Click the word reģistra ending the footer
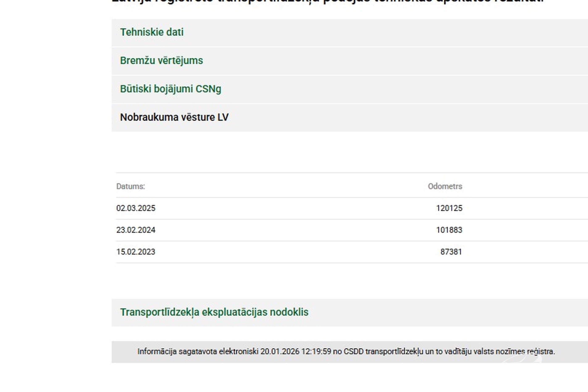 pyautogui.click(x=541, y=351)
